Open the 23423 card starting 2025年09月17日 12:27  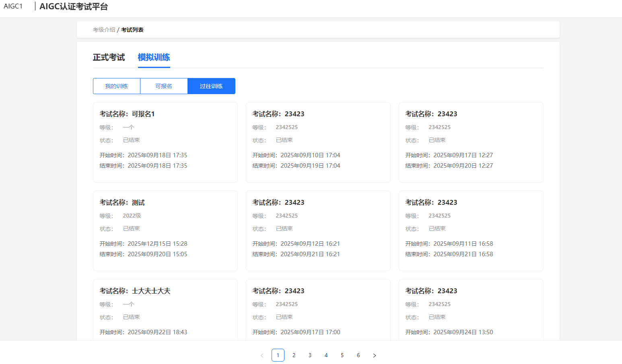(471, 142)
